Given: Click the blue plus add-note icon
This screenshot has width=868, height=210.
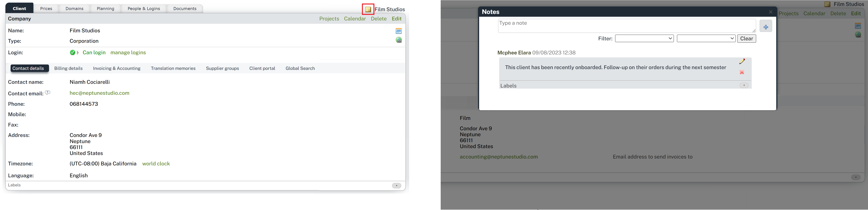Looking at the screenshot, I should pos(765,27).
